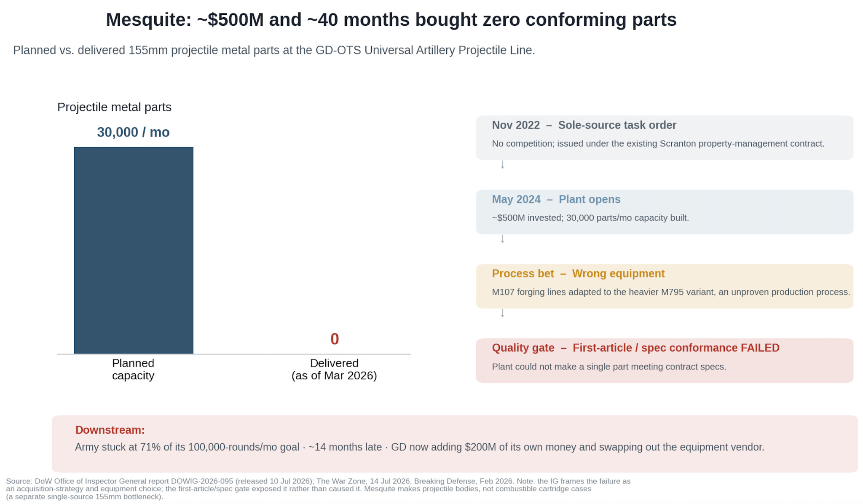Click the Source footnote text at bottom
The width and height of the screenshot is (863, 504).
[x=318, y=489]
